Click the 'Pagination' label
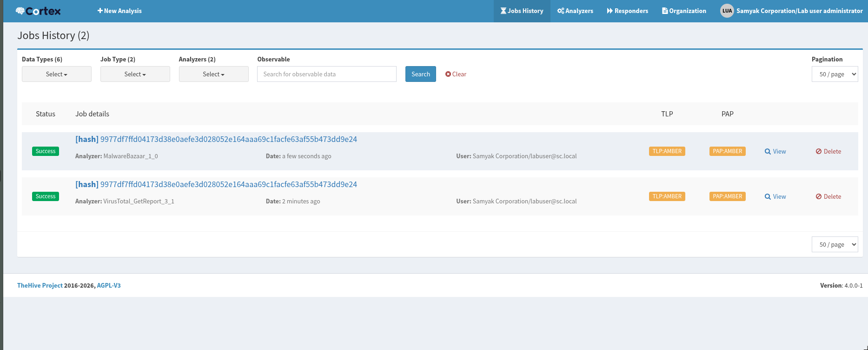868x350 pixels. 827,59
